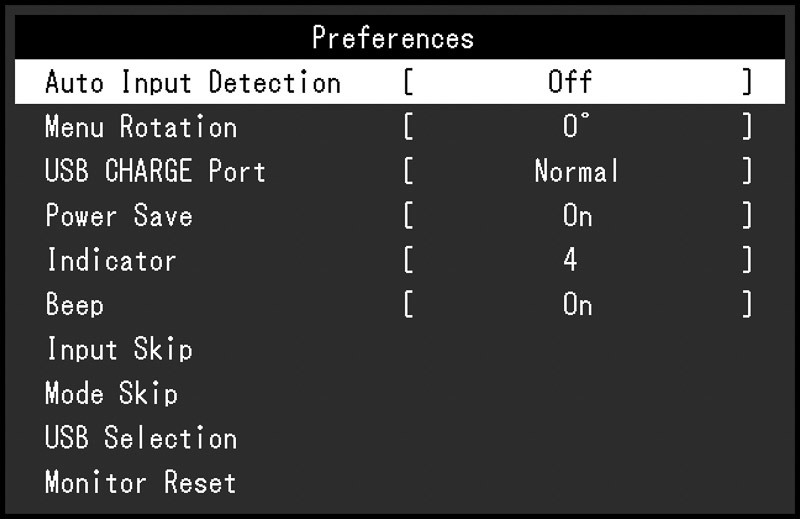
Task: Select the Auto Input Detection row
Action: click(192, 82)
